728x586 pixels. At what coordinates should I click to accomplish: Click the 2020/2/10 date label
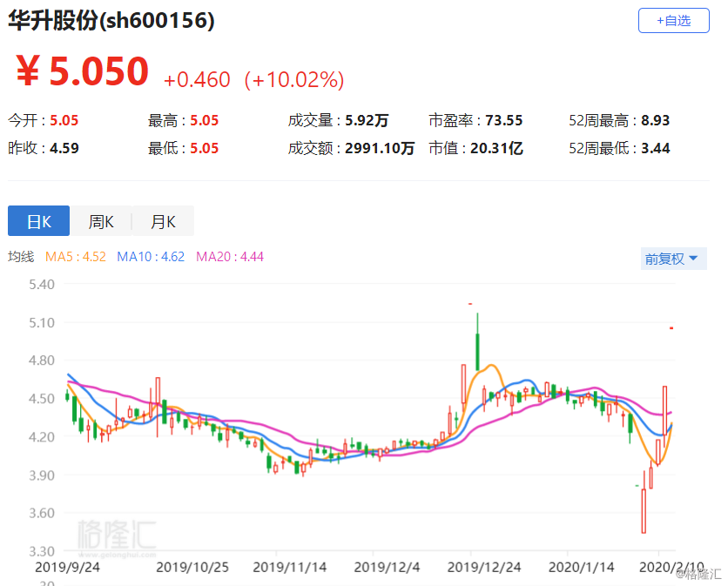(671, 566)
